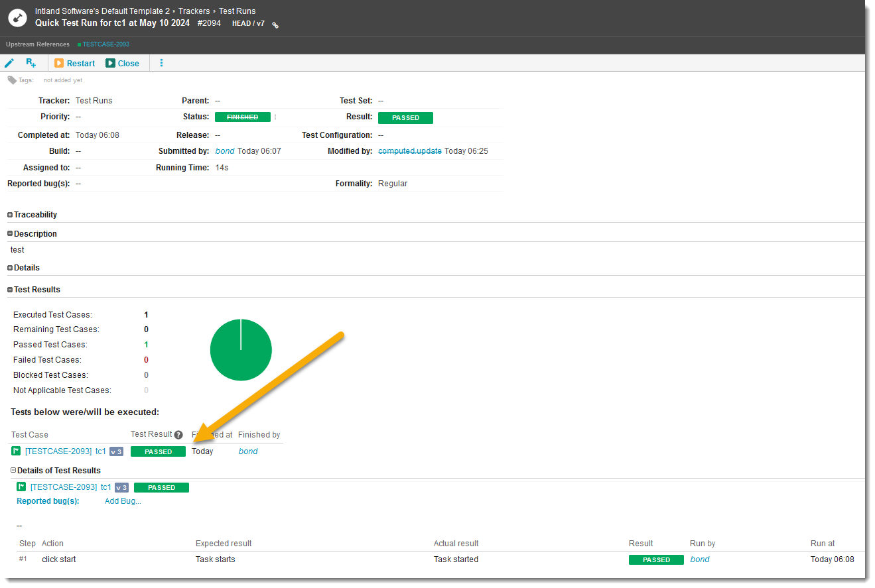Click the orange Restart play icon

tap(59, 62)
